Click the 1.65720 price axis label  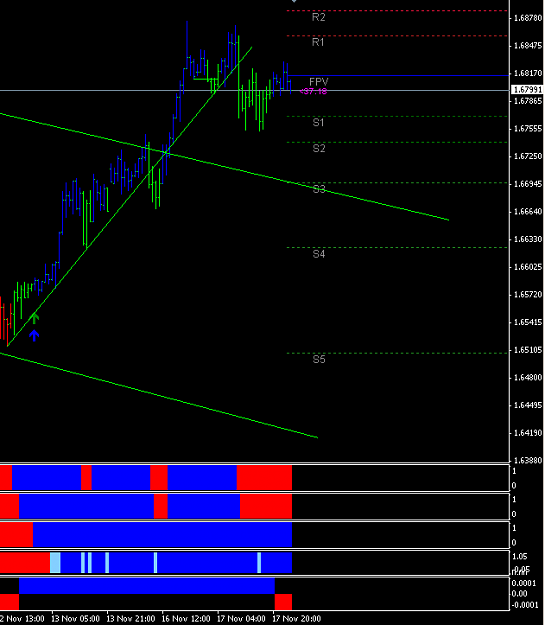[x=528, y=295]
